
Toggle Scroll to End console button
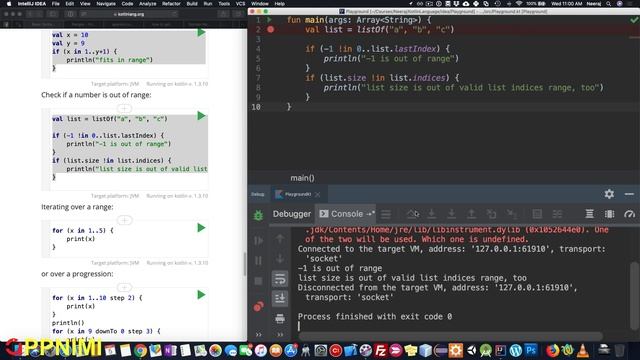tap(280, 298)
